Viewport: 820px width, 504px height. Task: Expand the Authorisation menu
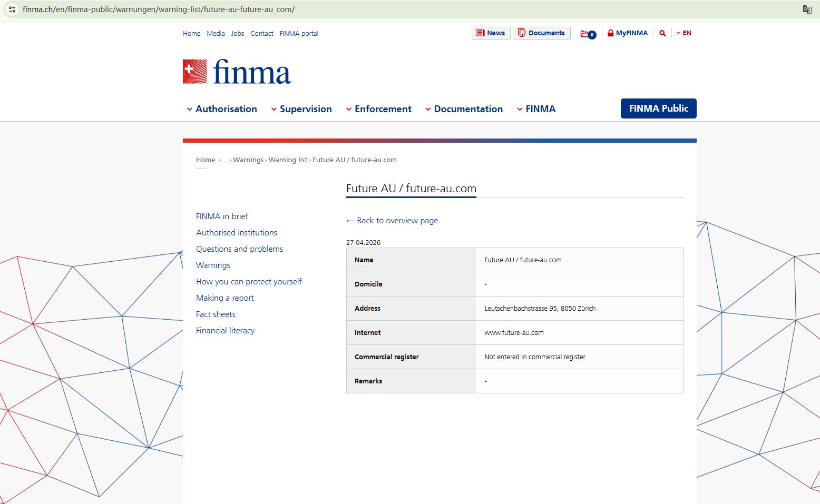pos(222,109)
